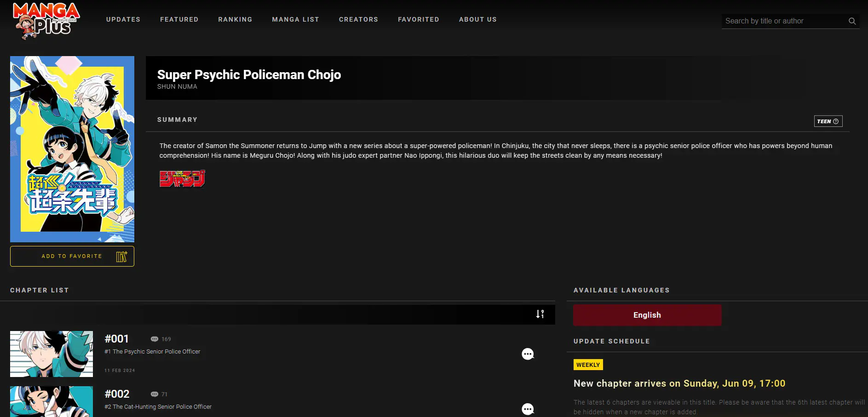Image resolution: width=868 pixels, height=417 pixels.
Task: Open chapter #002 thumbnail
Action: click(x=52, y=401)
